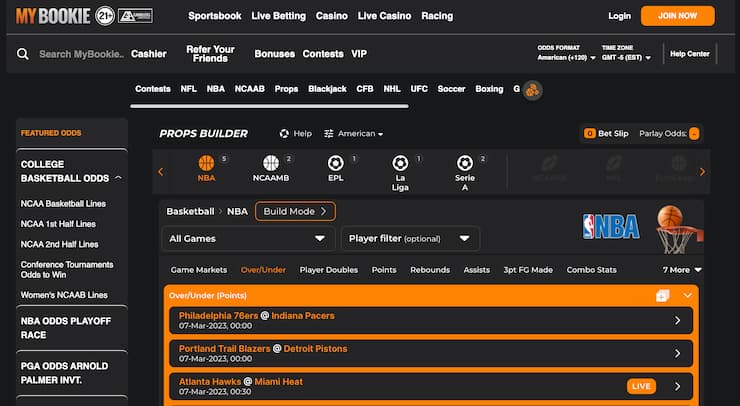Select the Points tab
740x406 pixels.
coord(384,270)
